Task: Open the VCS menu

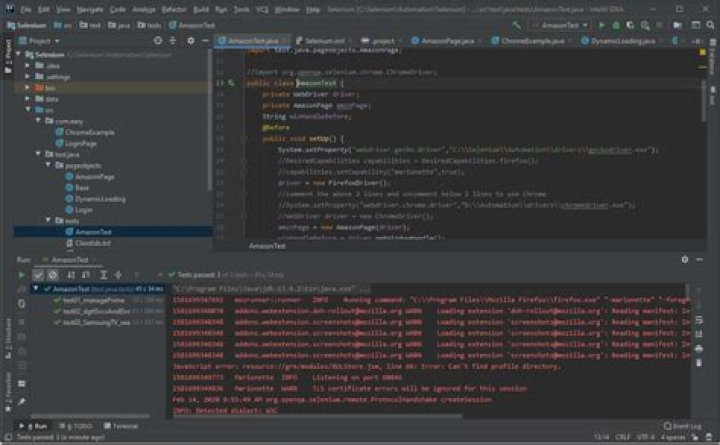Action: (262, 9)
